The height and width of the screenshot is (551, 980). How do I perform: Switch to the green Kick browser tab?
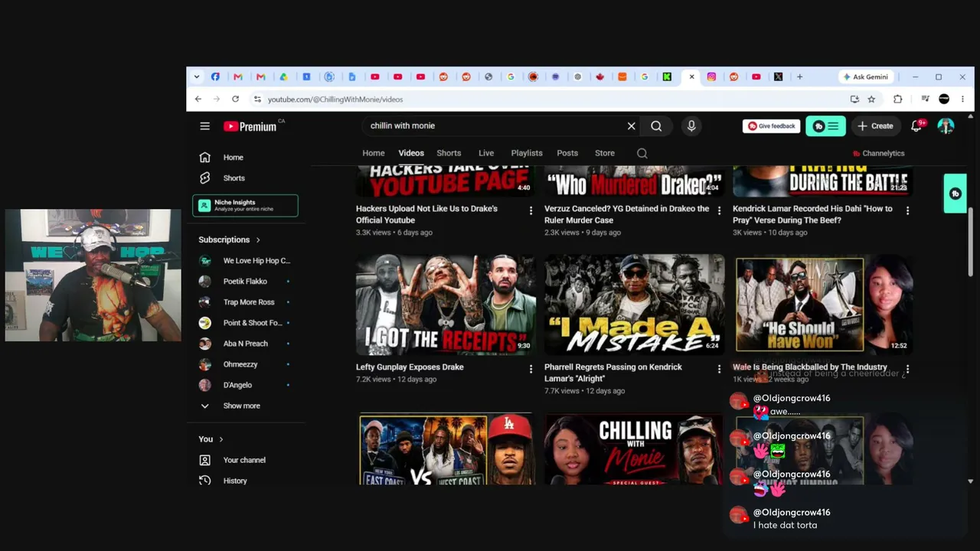coord(667,77)
